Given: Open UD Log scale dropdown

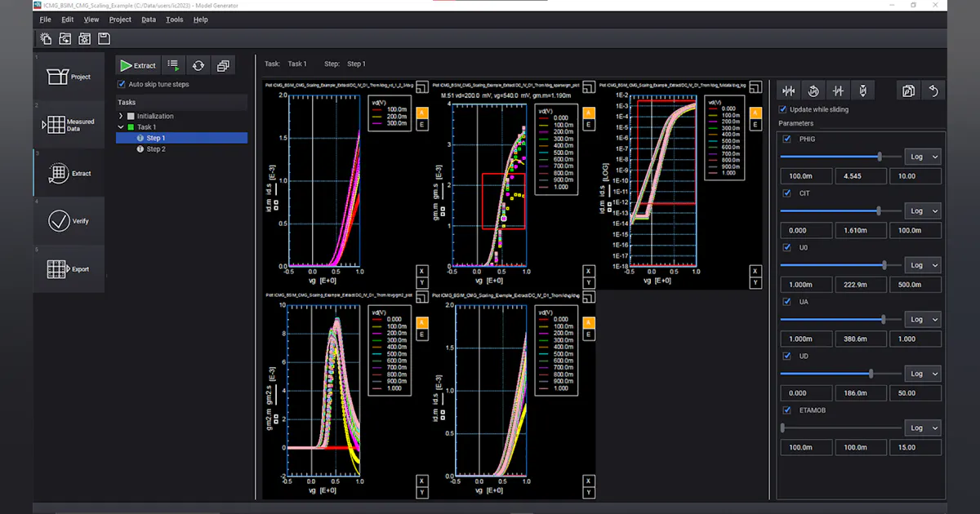Looking at the screenshot, I should point(923,374).
